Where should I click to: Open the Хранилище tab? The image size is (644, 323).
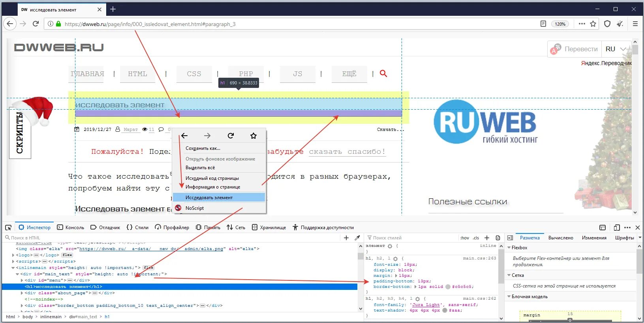[x=269, y=228]
